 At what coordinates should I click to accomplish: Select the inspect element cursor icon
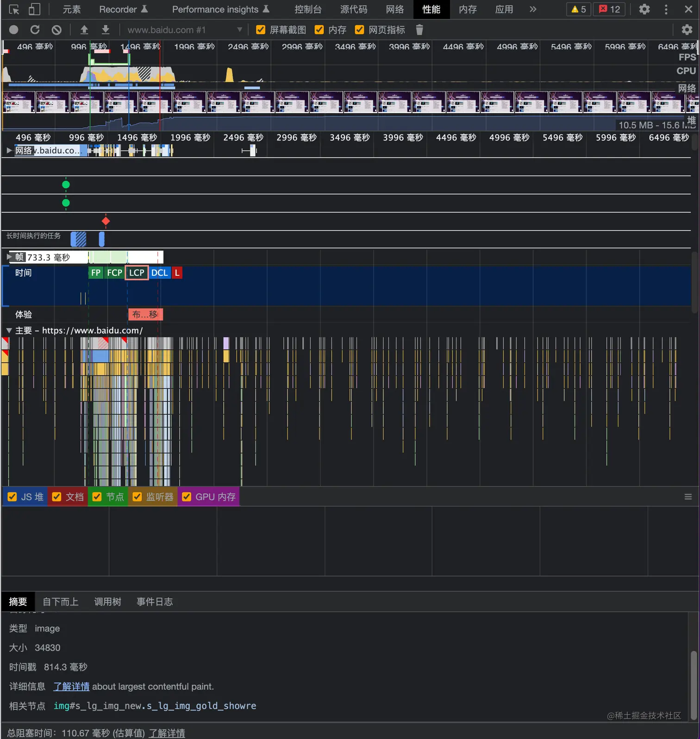[14, 9]
